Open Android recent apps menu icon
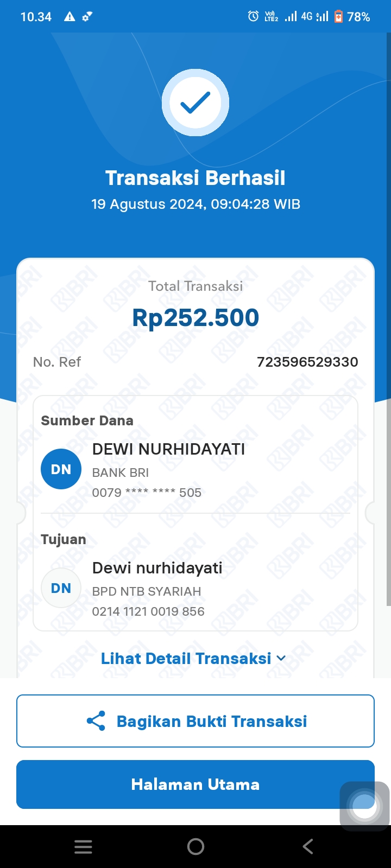Screen dimensions: 391x868 tap(83, 847)
